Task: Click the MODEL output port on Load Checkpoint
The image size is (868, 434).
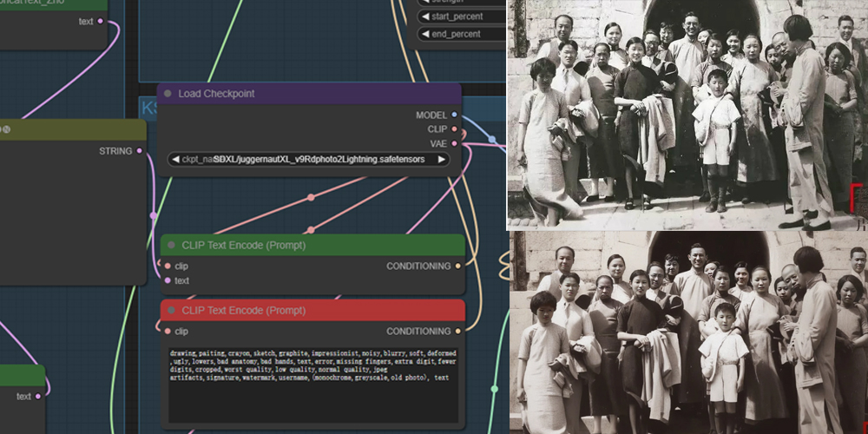Action: pos(455,115)
